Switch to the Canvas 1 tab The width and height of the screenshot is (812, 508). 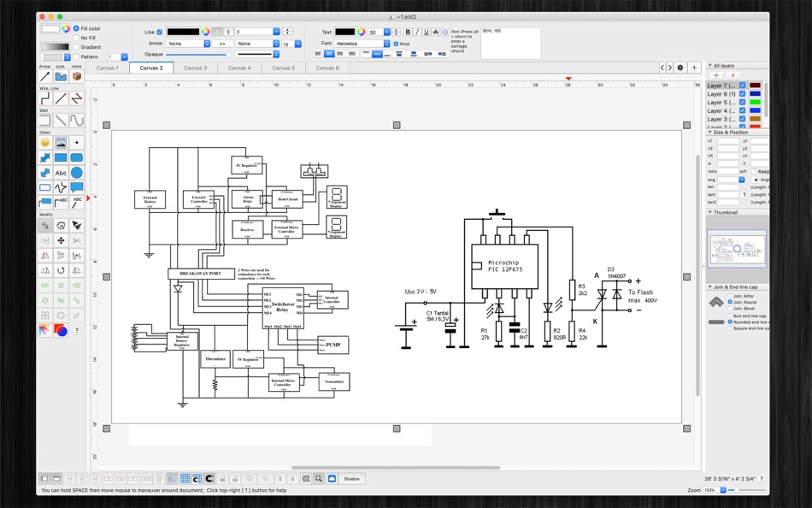point(107,68)
